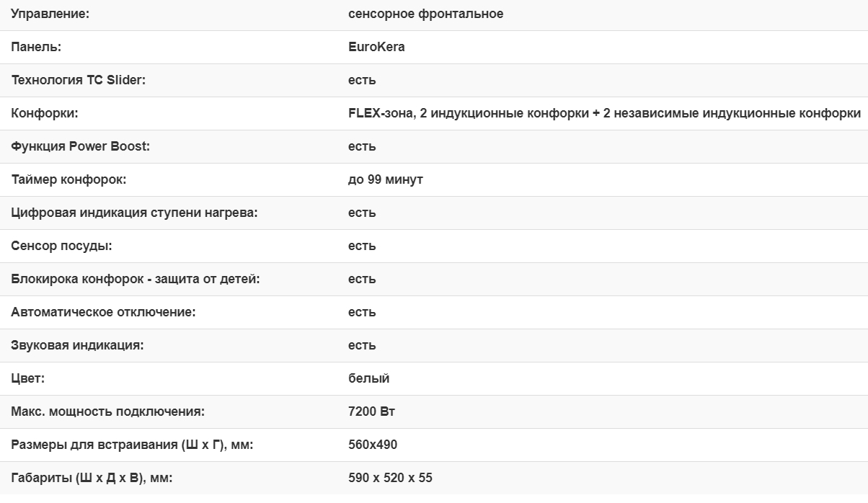Click the "Автоматическое отключение:" label

103,312
